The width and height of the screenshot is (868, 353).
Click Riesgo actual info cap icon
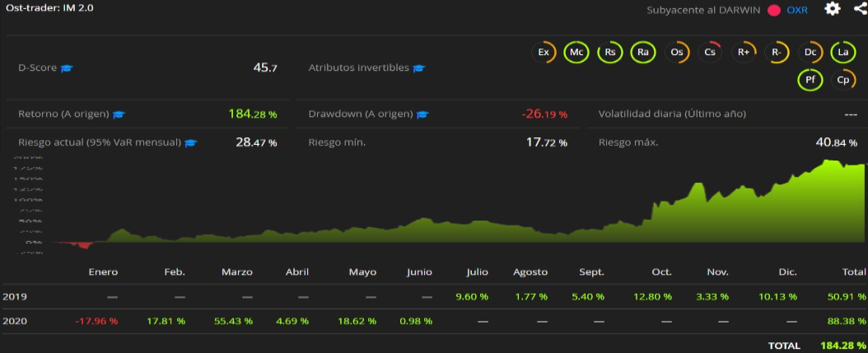(190, 142)
